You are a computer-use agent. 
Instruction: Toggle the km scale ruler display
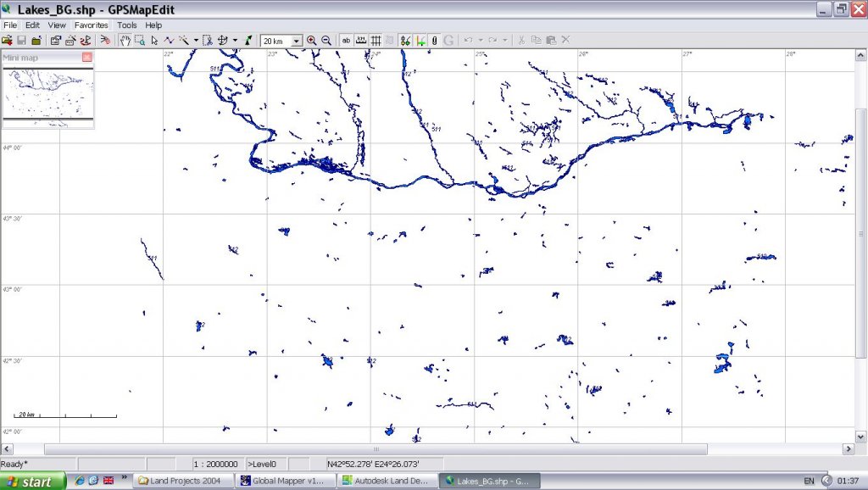[361, 40]
